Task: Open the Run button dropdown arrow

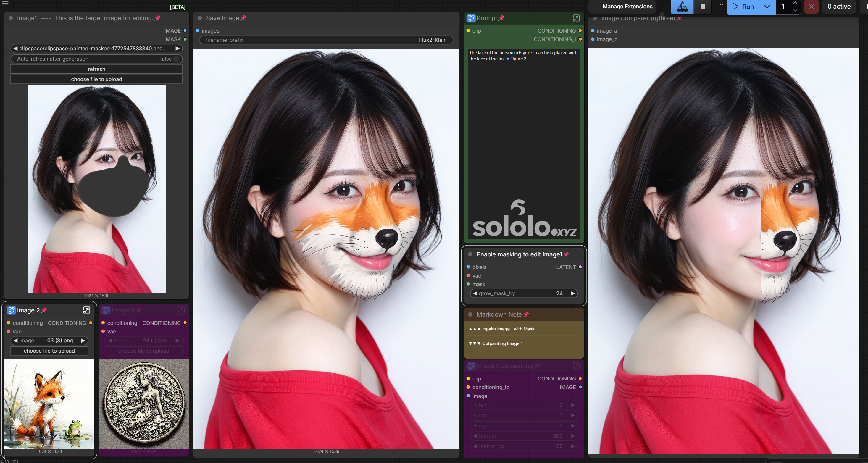Action: click(767, 7)
